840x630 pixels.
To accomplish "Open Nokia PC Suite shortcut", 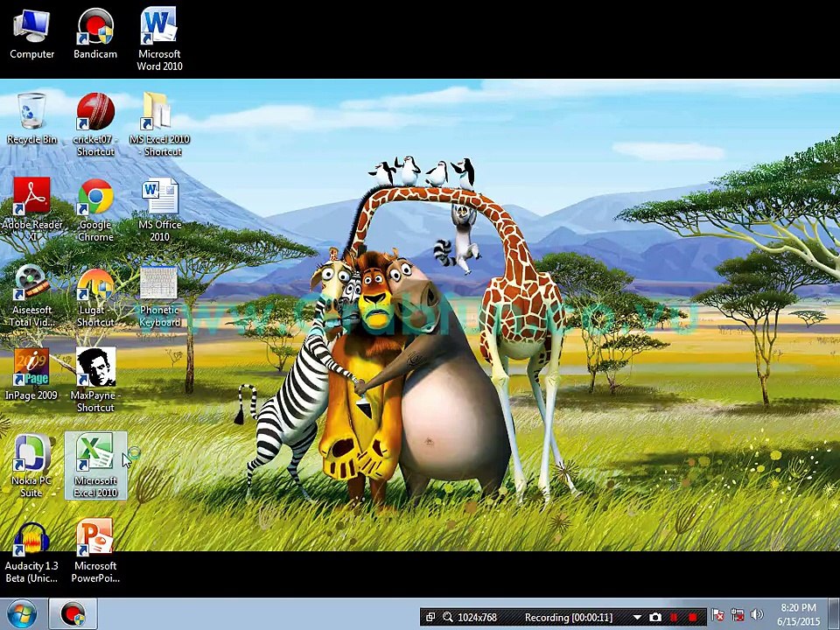I will pyautogui.click(x=31, y=465).
